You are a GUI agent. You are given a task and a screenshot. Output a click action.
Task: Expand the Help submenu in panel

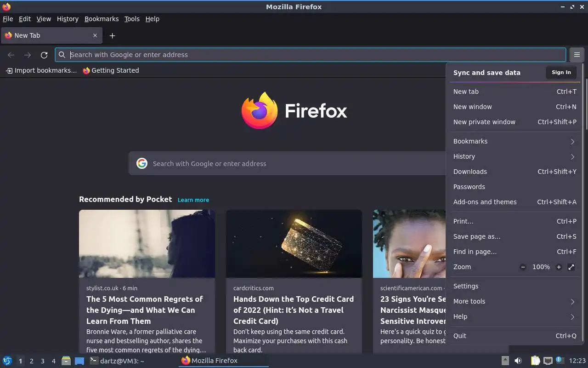tap(514, 316)
